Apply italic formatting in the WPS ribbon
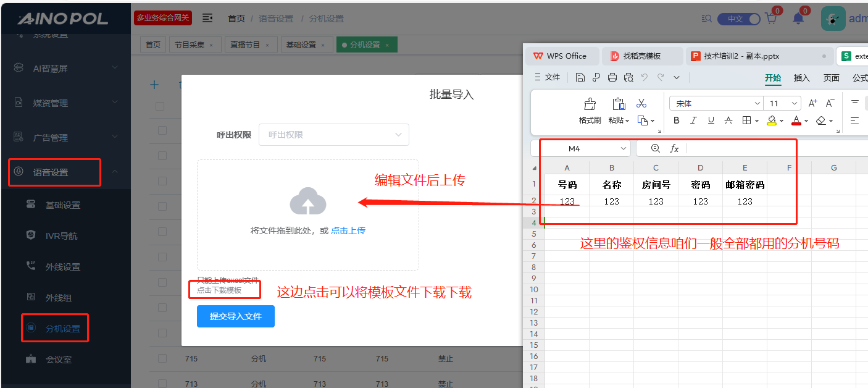Image resolution: width=868 pixels, height=388 pixels. pos(694,120)
